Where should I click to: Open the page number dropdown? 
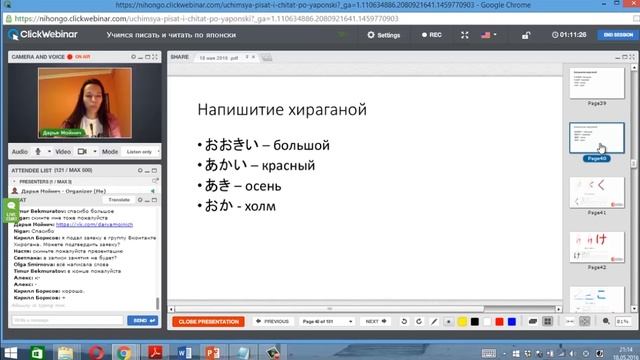[327, 322]
